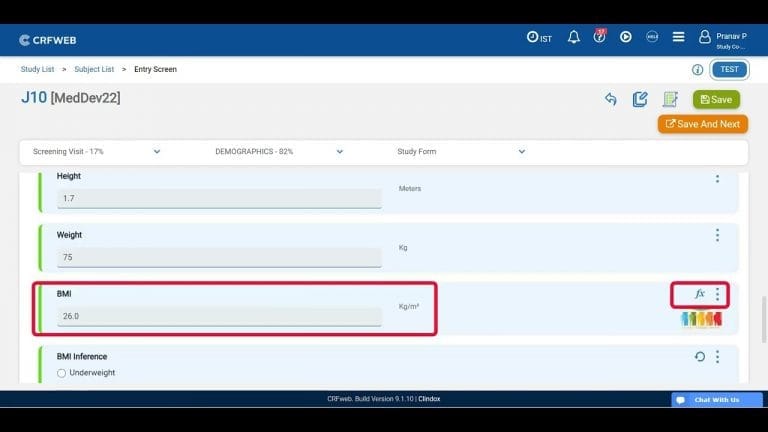The width and height of the screenshot is (768, 432).
Task: Click the play tutorial icon
Action: [x=626, y=37]
